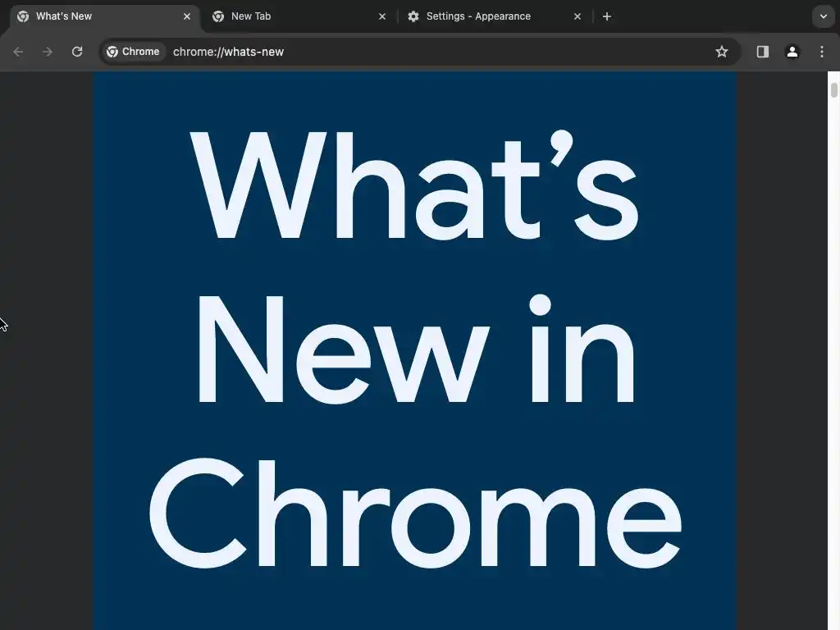Go forward with the forward arrow
Screen dimensions: 840x630
click(x=48, y=52)
